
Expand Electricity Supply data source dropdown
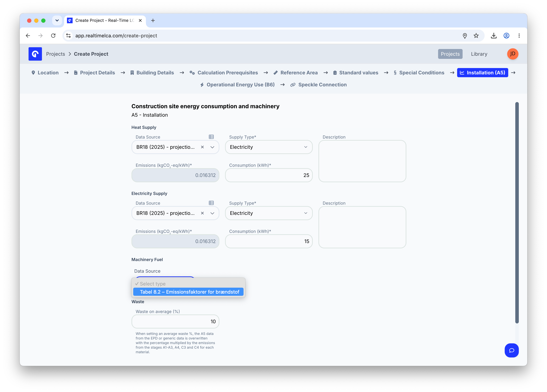[x=212, y=213]
